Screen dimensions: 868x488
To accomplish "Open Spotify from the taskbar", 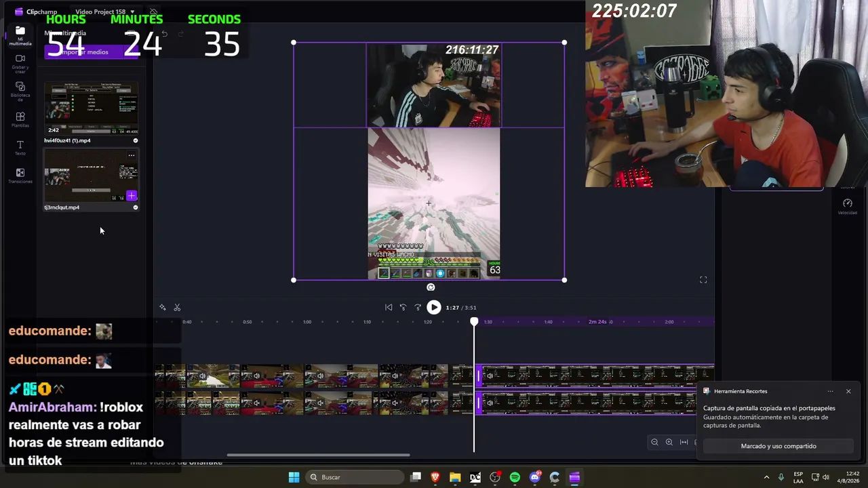I will [x=515, y=477].
